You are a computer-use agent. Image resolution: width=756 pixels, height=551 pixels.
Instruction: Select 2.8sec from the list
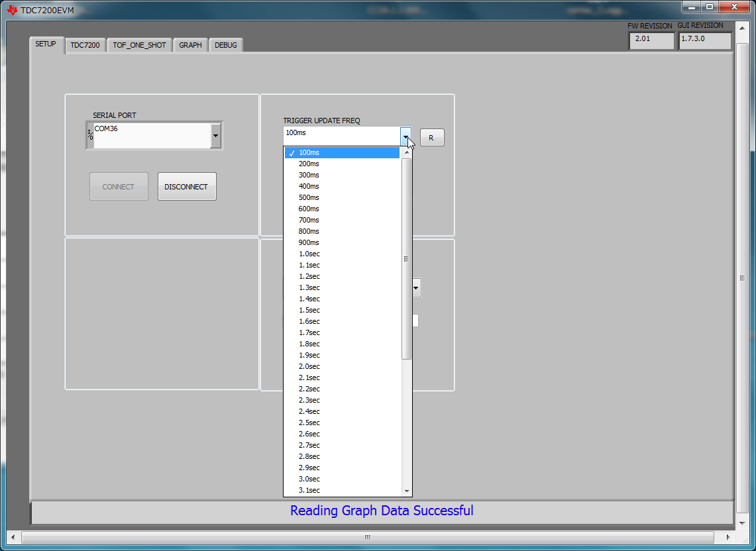343,456
